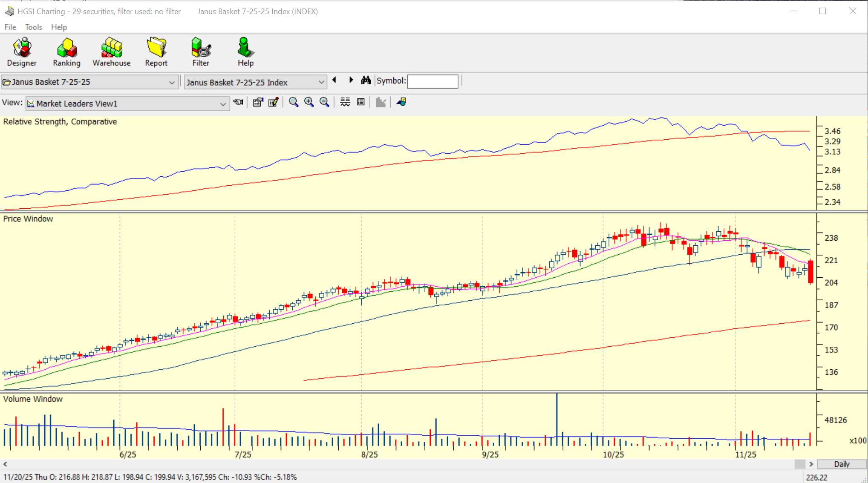Go to the next security arrow
Viewport: 868px width, 483px height.
[351, 80]
